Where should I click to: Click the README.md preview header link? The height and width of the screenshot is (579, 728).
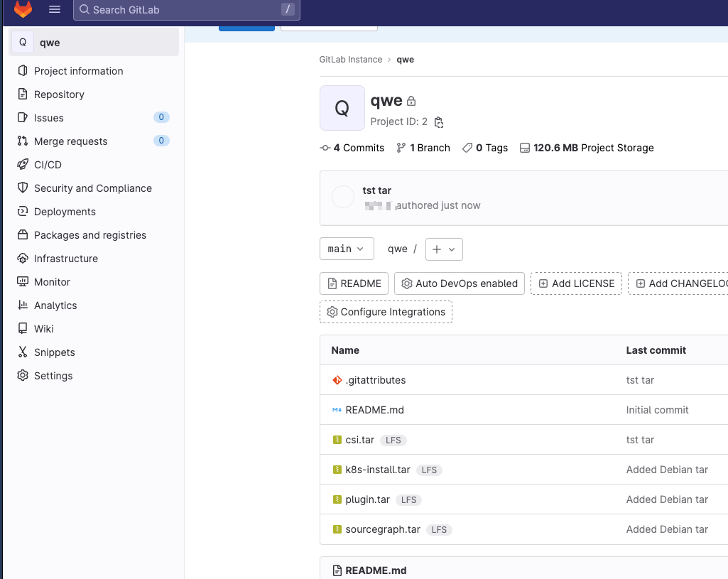376,570
